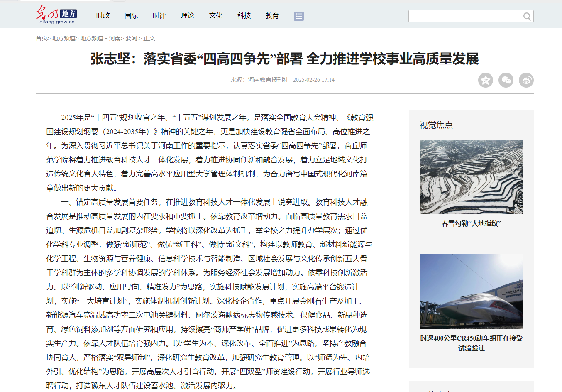Viewport: 562px width, 392px height.
Task: Open 地方频道 breadcrumb link
Action: point(64,38)
